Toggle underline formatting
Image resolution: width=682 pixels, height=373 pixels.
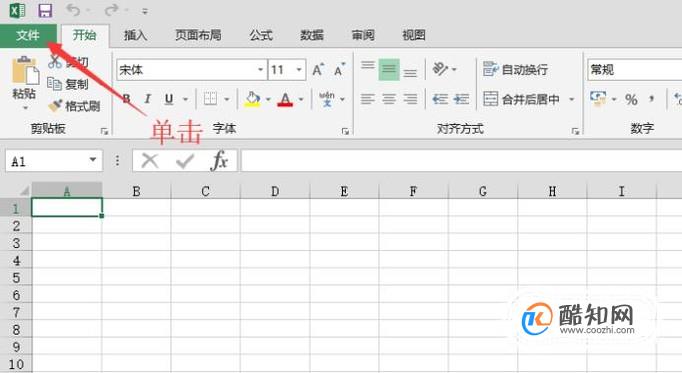coord(169,100)
